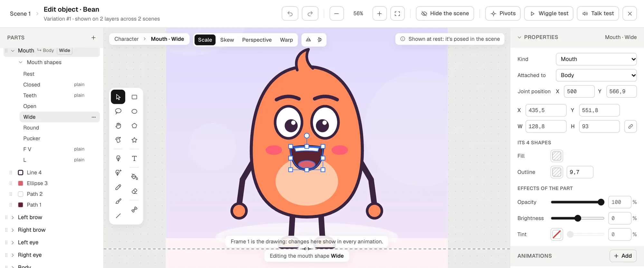Run the Talk test
Image resolution: width=644 pixels, height=268 pixels.
coord(598,14)
